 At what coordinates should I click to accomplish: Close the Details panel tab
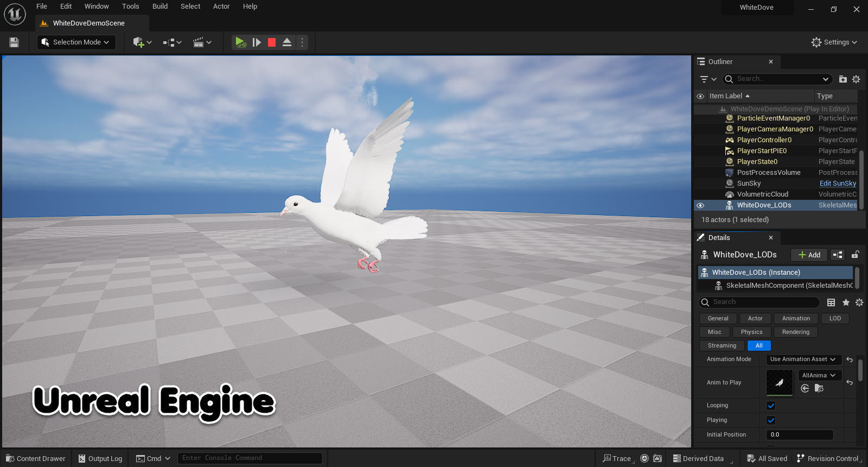tap(771, 238)
